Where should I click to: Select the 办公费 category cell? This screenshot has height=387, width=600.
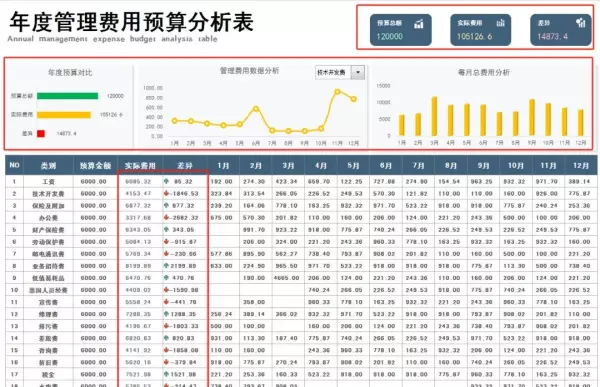coord(49,217)
